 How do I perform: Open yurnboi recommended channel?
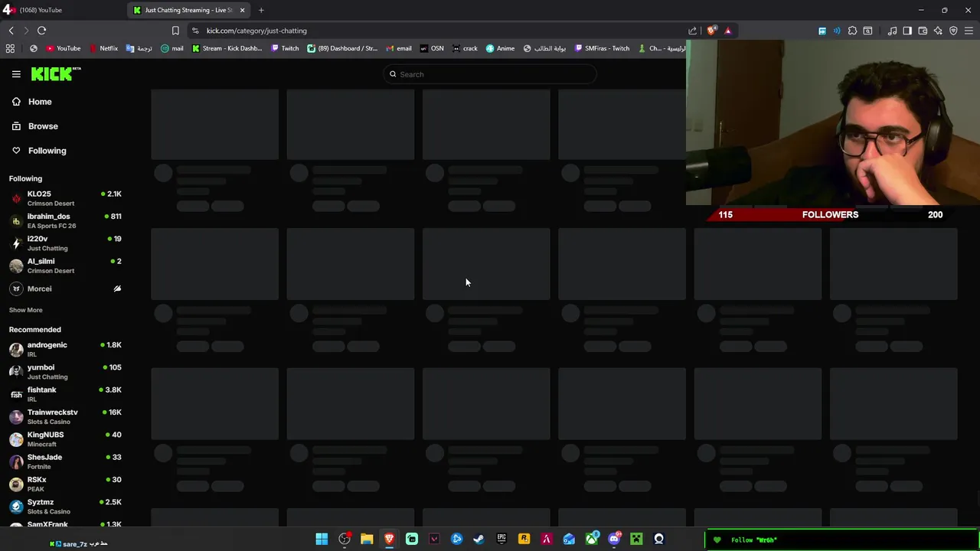[x=65, y=372]
